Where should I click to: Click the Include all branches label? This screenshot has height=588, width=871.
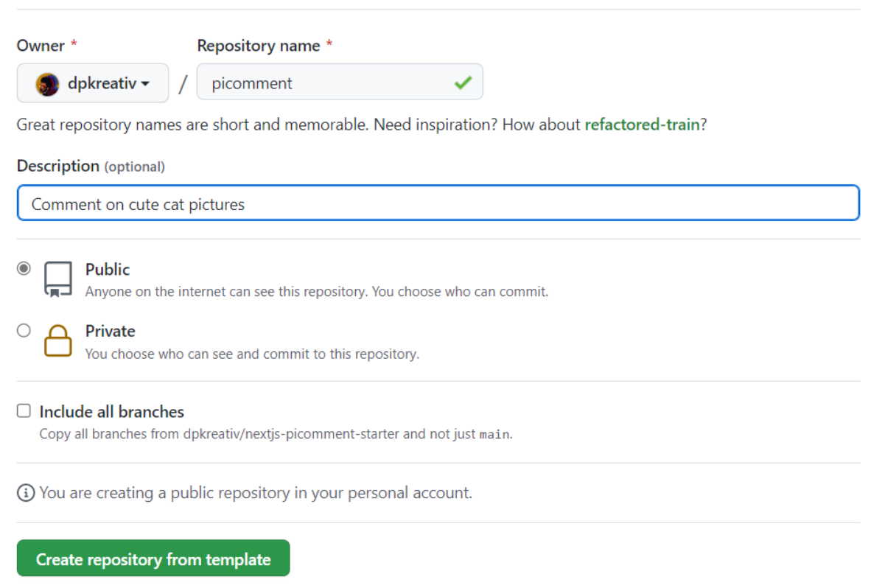[x=112, y=412]
